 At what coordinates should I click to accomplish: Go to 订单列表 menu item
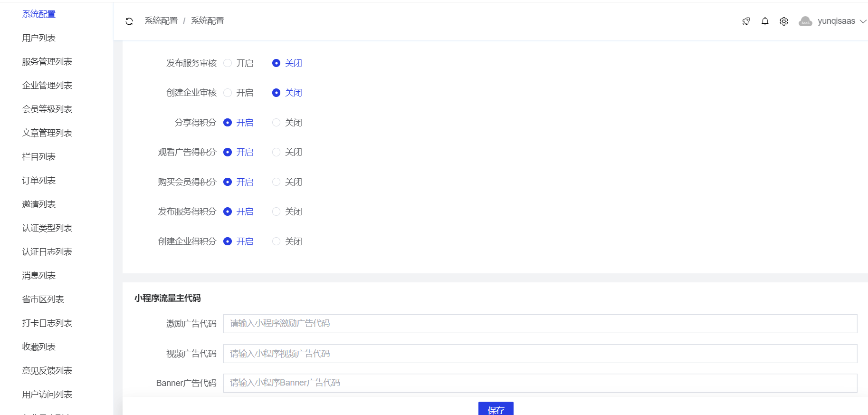(x=39, y=181)
